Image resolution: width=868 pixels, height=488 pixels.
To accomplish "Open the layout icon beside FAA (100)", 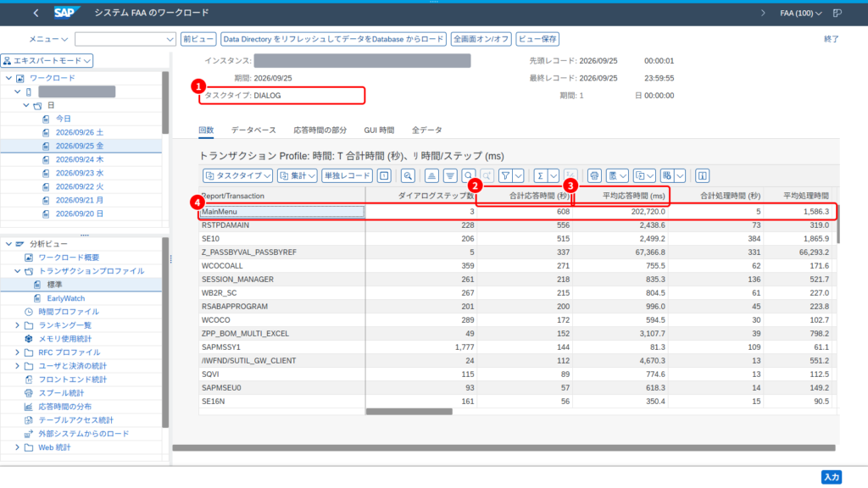I will pyautogui.click(x=837, y=13).
